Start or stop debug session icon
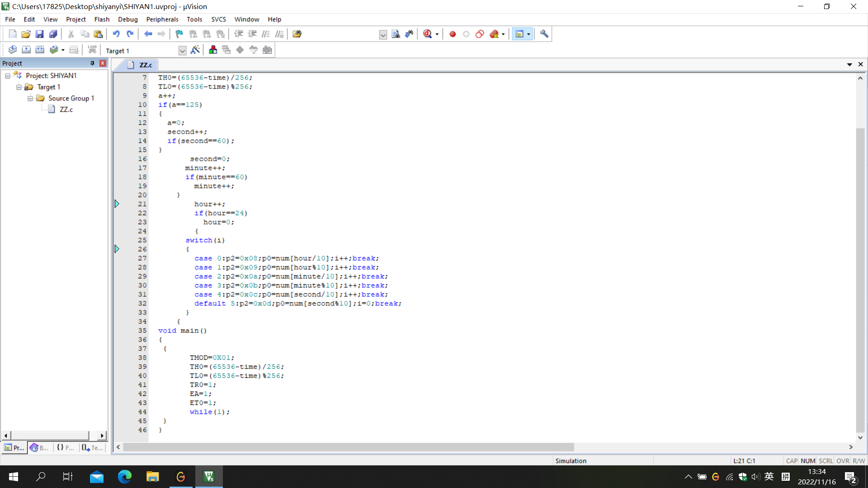The image size is (868, 488). [x=428, y=34]
